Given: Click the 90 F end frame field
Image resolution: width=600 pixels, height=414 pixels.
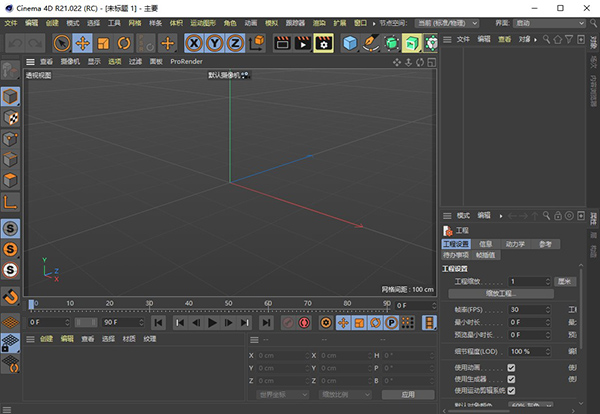Looking at the screenshot, I should coord(123,323).
